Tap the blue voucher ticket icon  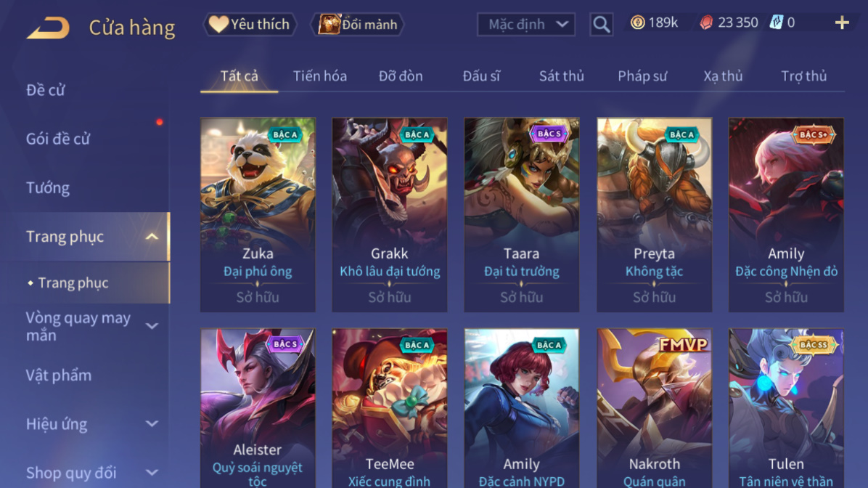click(777, 23)
